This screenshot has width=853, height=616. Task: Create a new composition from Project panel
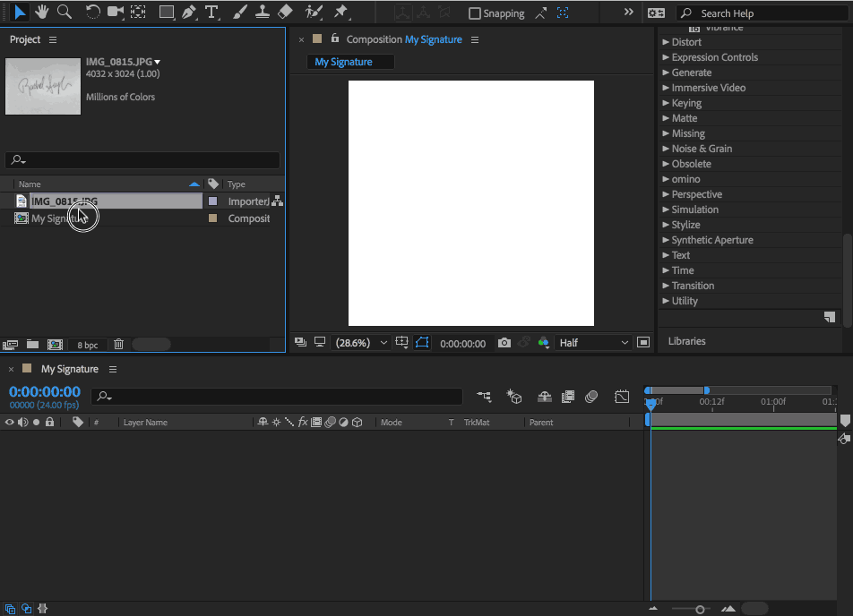coord(55,344)
